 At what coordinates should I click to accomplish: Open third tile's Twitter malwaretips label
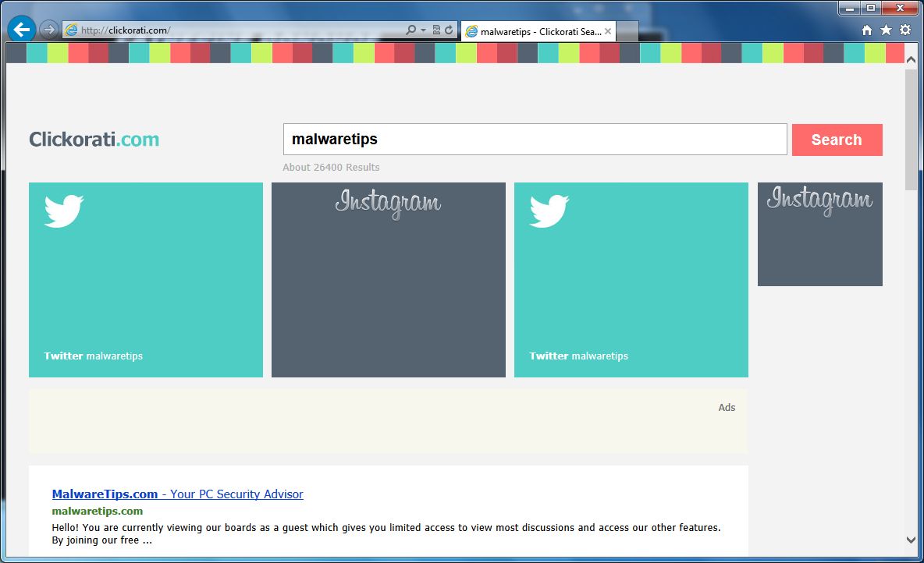coord(579,356)
